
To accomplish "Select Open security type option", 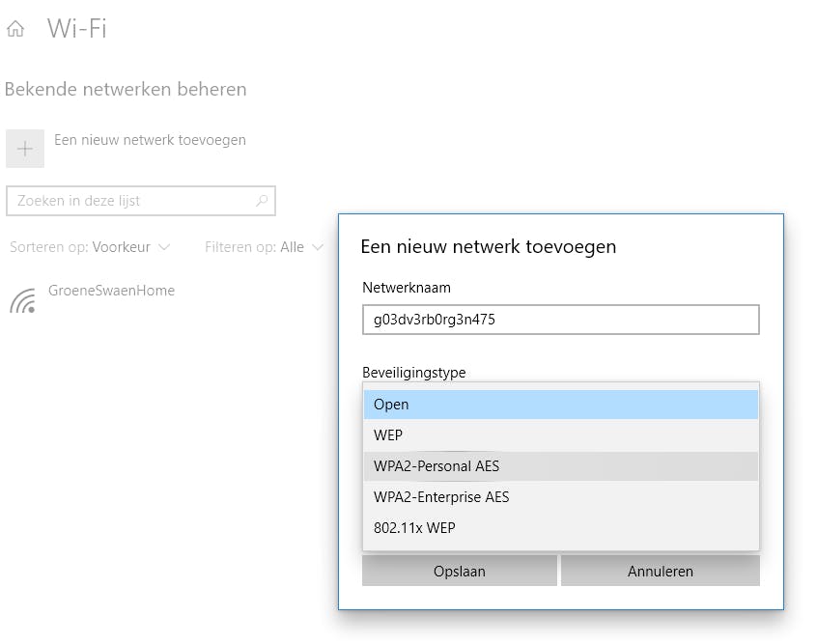I will (x=560, y=405).
